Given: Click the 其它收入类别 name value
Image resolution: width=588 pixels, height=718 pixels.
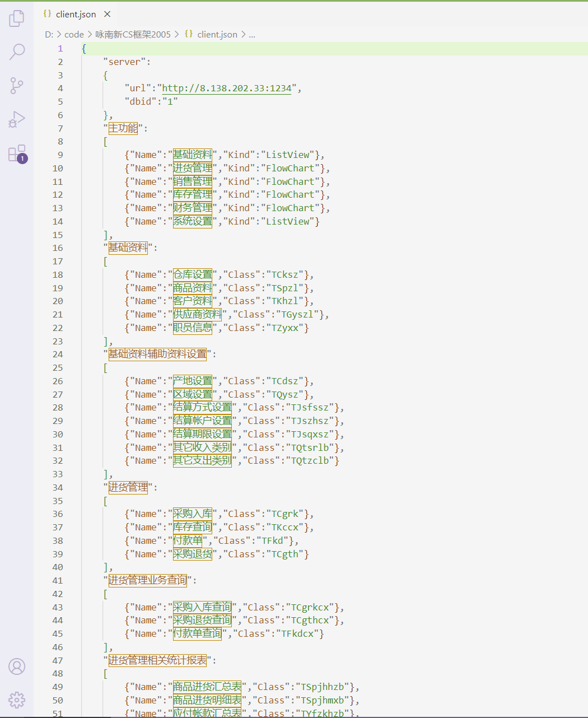Looking at the screenshot, I should 202,447.
